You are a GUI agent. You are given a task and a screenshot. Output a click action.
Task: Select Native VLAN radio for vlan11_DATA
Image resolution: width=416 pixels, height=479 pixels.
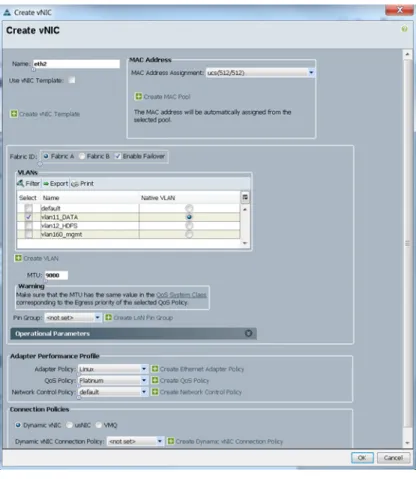click(x=189, y=217)
